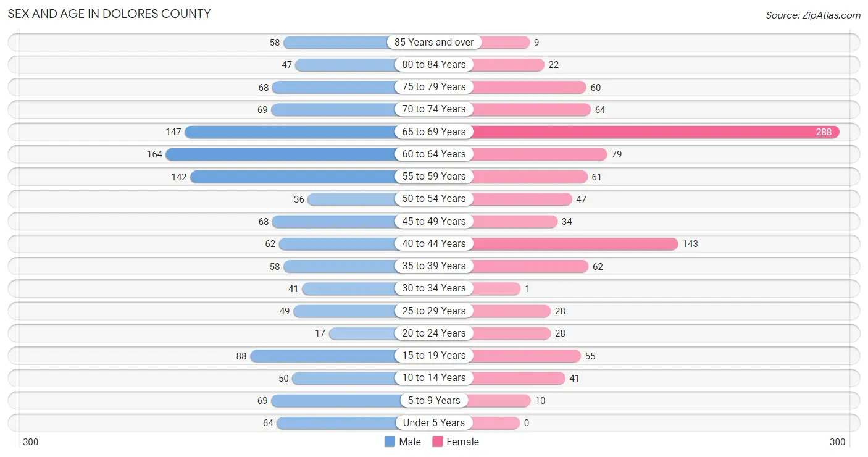Click the 15 to 19 Years label
Viewport: 868px width, 457px height.
coord(434,355)
